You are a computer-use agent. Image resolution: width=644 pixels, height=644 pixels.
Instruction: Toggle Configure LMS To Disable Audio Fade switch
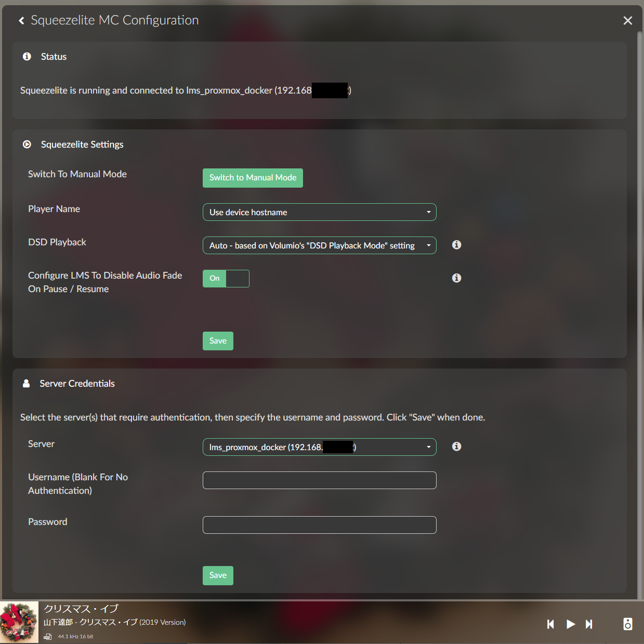tap(226, 279)
